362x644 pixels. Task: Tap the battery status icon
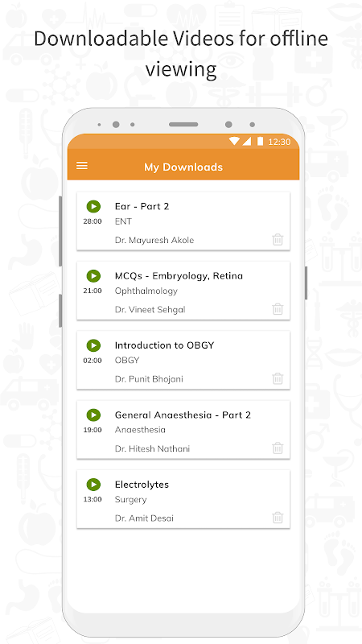(260, 142)
